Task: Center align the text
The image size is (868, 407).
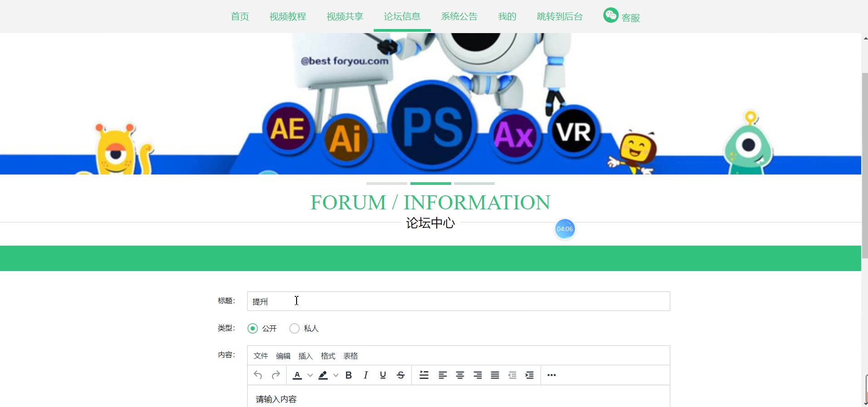Action: tap(460, 375)
